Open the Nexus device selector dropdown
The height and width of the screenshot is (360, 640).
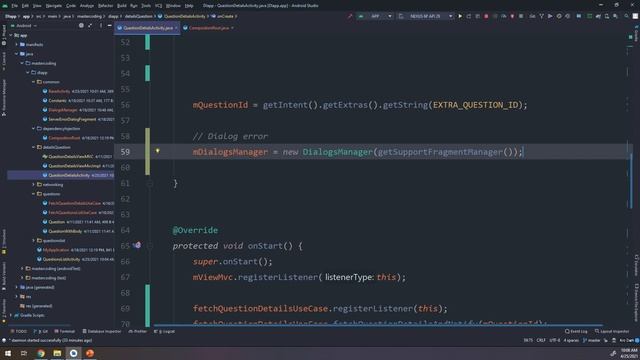426,16
